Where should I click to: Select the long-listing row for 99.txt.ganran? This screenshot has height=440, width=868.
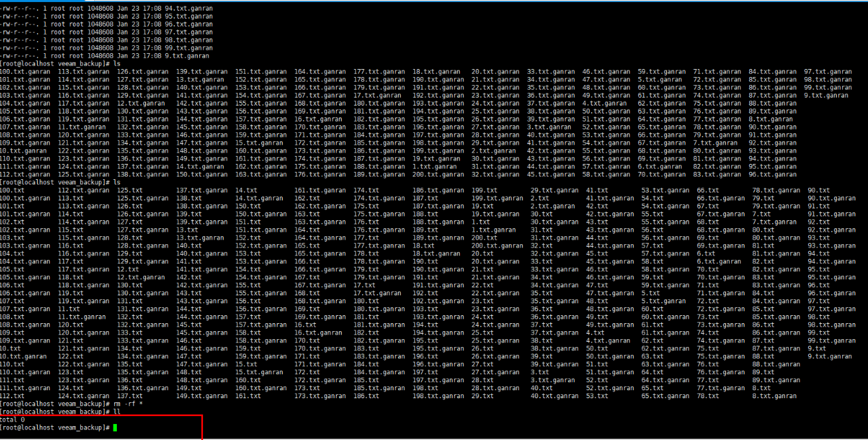tap(106, 48)
